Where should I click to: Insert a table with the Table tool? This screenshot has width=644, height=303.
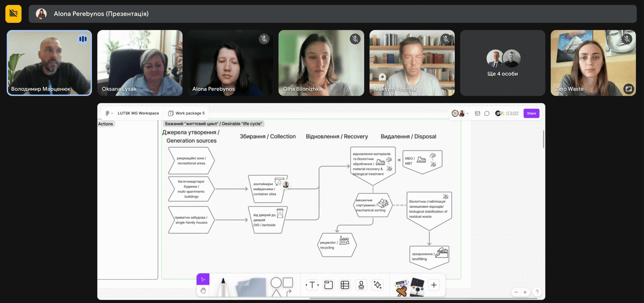(x=345, y=285)
